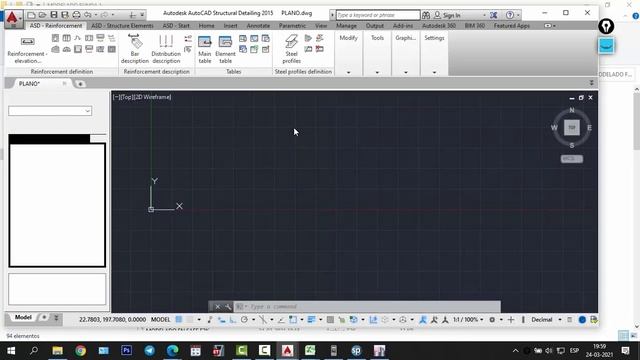Toggle ortho mode in status bar
This screenshot has width=640, height=360.
[233, 320]
